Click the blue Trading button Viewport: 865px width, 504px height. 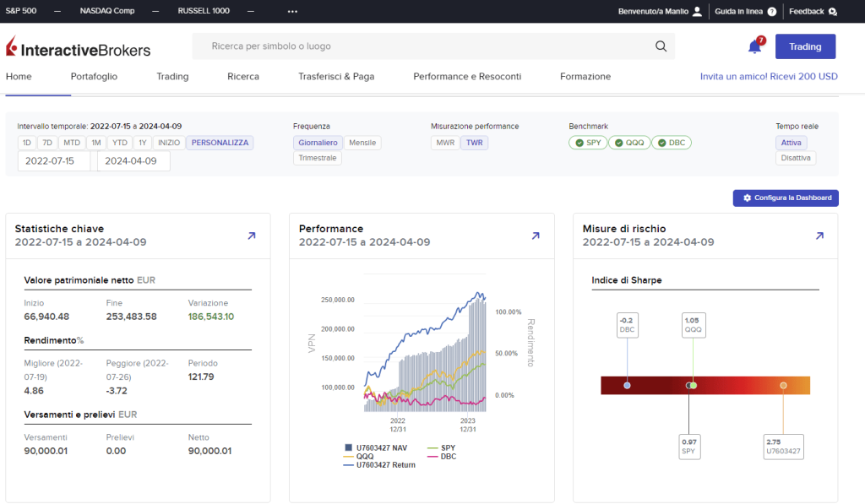click(805, 47)
